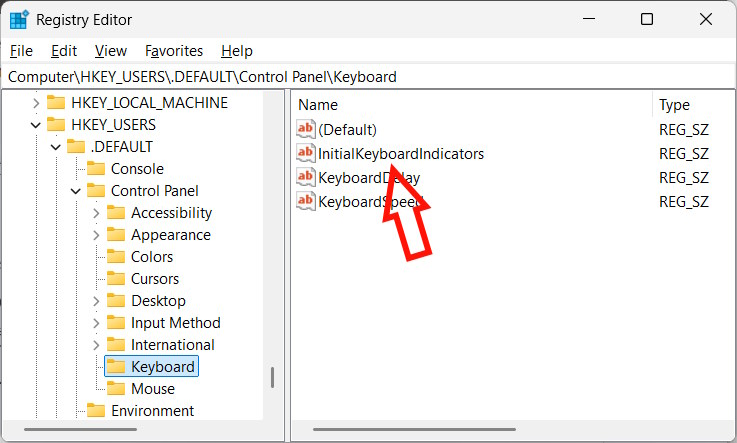Select the InitialKeyboardIndicators value name
The height and width of the screenshot is (443, 737).
401,154
